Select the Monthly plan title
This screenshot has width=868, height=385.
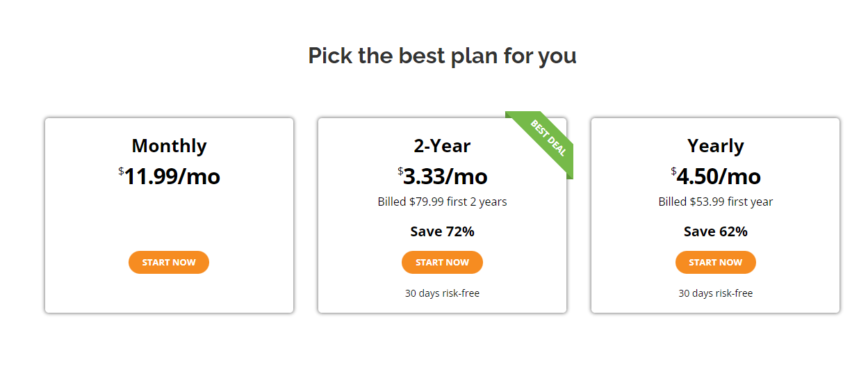coord(169,146)
